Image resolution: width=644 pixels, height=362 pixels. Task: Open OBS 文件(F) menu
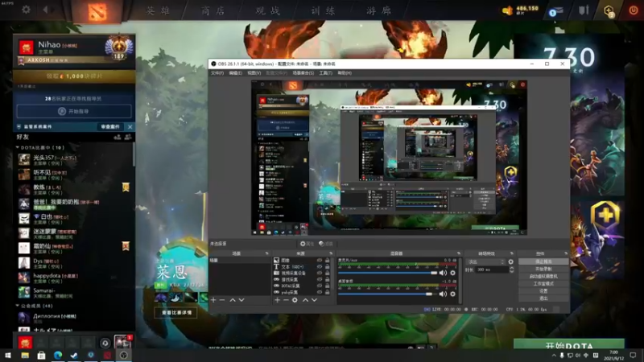(217, 73)
